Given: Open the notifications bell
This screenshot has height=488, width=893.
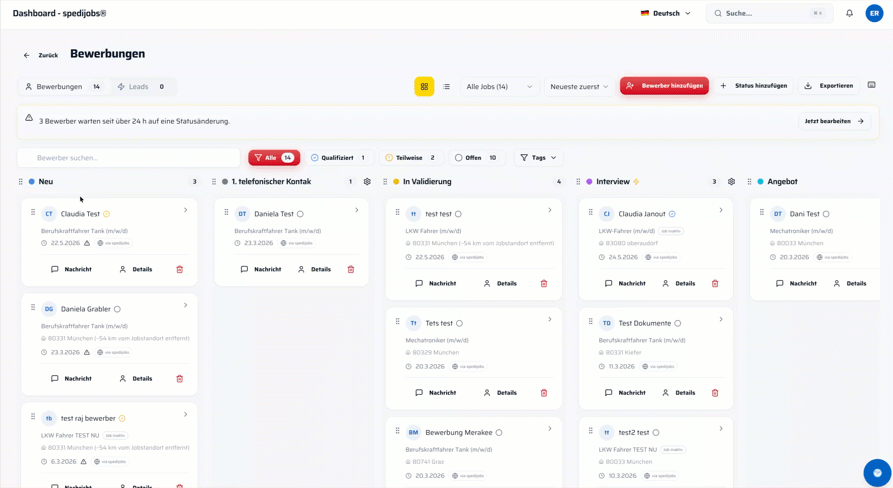Looking at the screenshot, I should [849, 13].
